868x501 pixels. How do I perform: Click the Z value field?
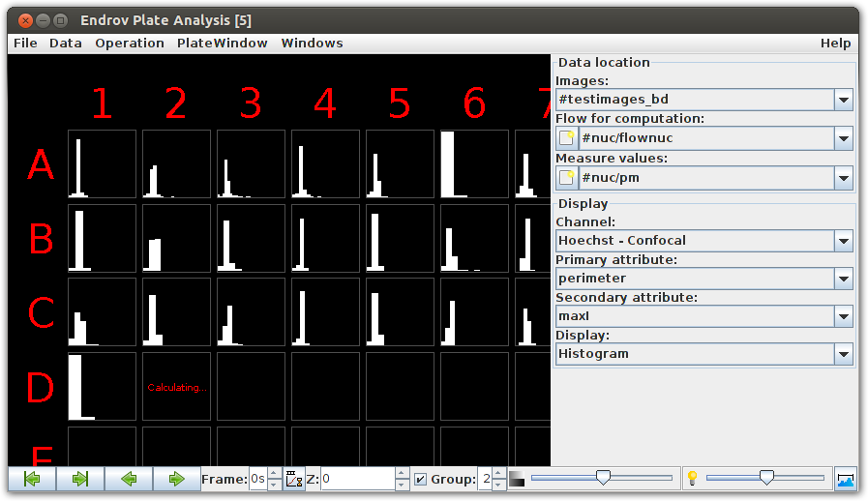(358, 479)
